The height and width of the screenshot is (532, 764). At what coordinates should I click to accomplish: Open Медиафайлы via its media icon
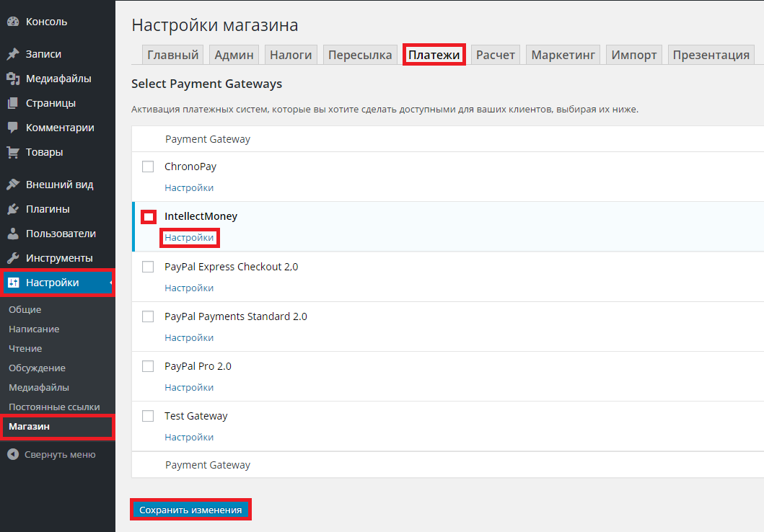[x=13, y=79]
